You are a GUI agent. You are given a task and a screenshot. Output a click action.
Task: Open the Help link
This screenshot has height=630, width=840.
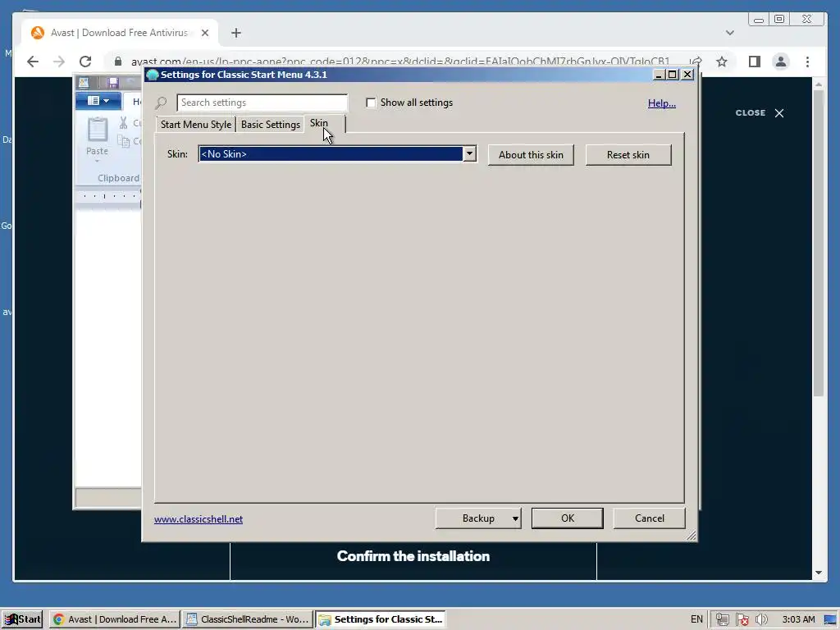point(662,103)
